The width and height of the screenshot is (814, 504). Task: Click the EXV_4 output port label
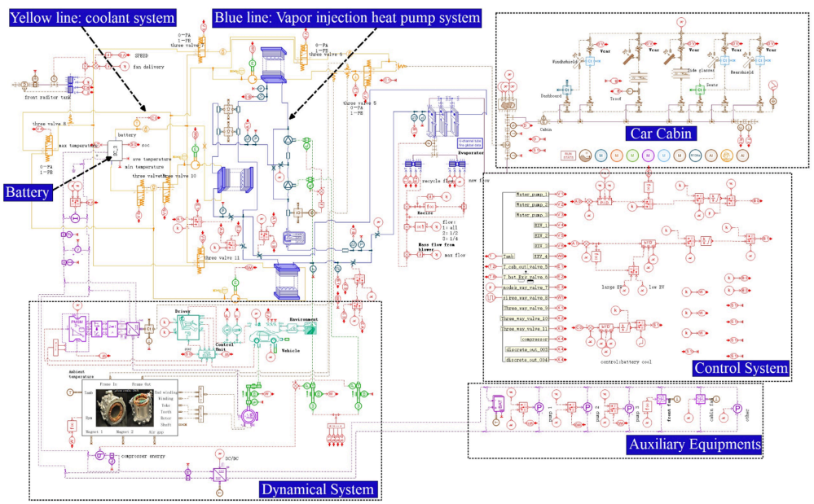[x=541, y=256]
